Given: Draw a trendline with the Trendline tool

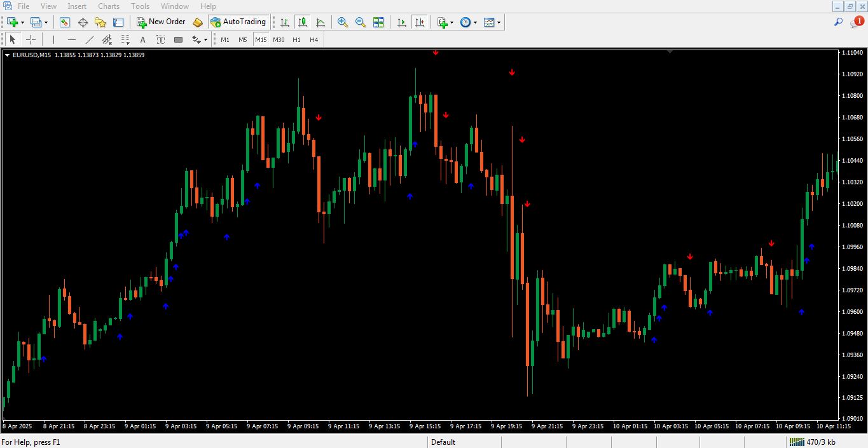Looking at the screenshot, I should click(90, 39).
